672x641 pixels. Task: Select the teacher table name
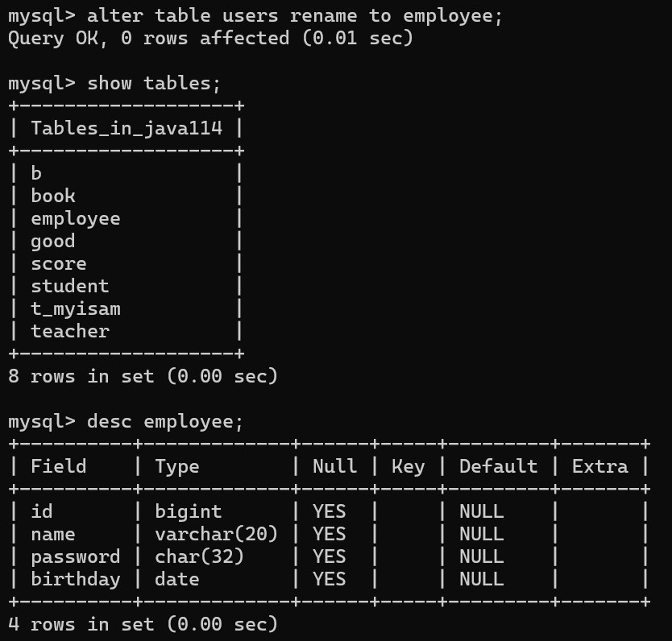click(70, 332)
